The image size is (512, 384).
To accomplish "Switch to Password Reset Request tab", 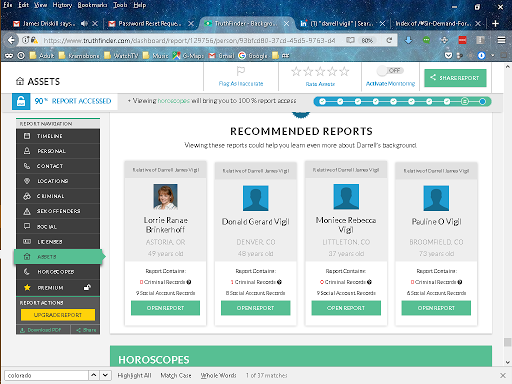I will (150, 23).
